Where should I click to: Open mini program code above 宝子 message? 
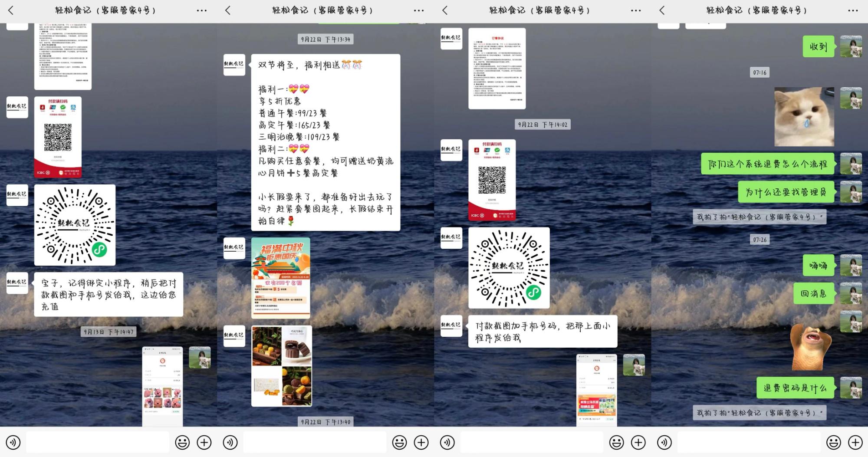coord(75,225)
